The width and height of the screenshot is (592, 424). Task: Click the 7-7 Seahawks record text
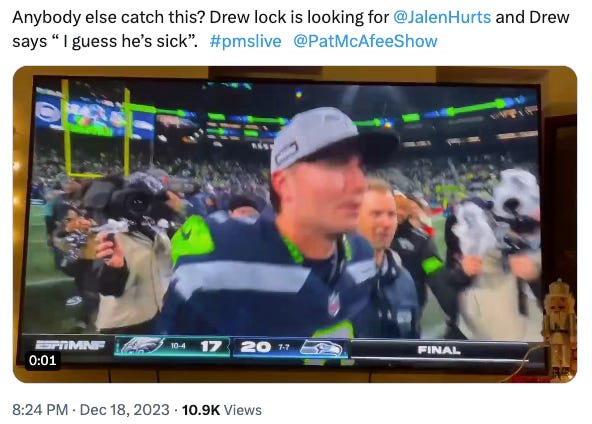(x=284, y=347)
